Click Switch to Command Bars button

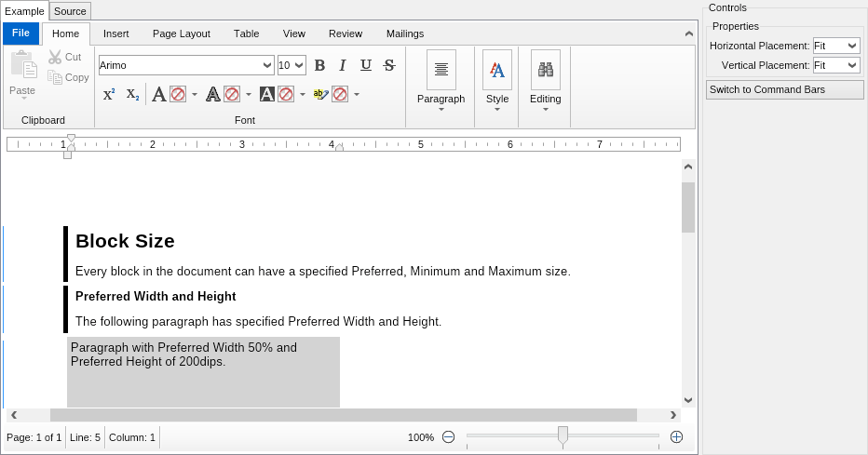784,89
